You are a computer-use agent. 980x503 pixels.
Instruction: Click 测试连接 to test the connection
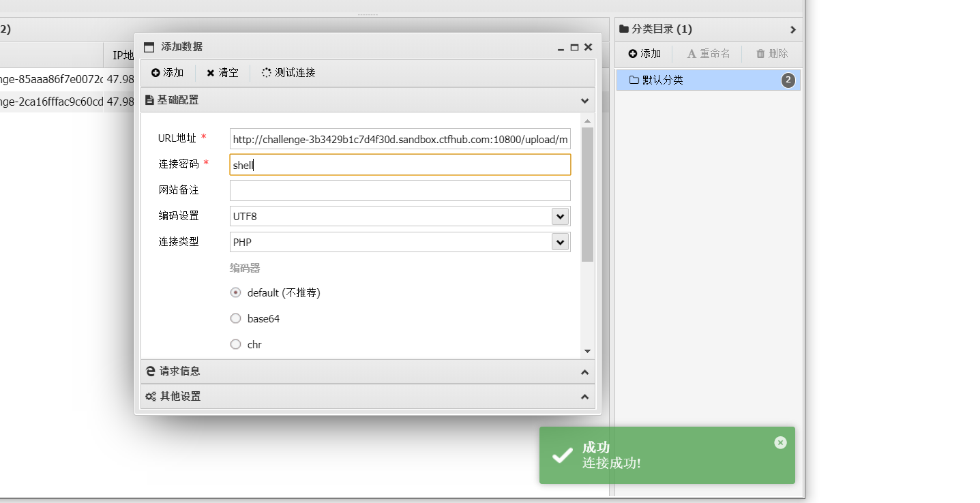[x=288, y=72]
